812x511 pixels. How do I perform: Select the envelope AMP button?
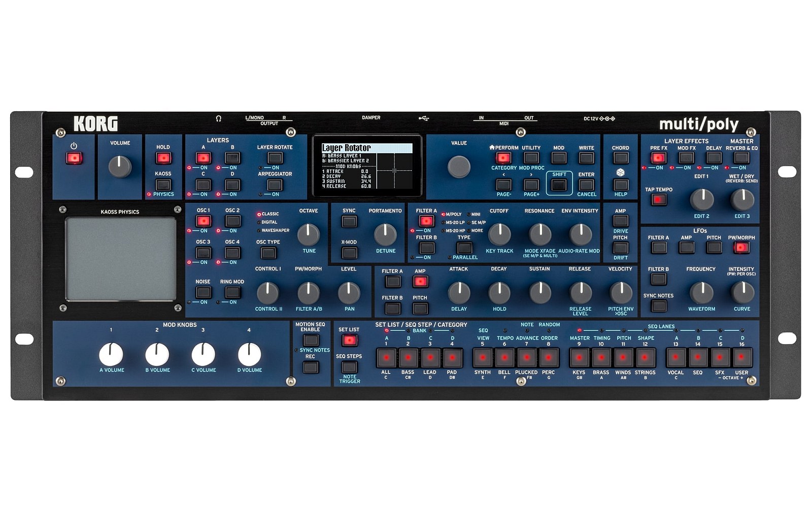click(x=420, y=282)
